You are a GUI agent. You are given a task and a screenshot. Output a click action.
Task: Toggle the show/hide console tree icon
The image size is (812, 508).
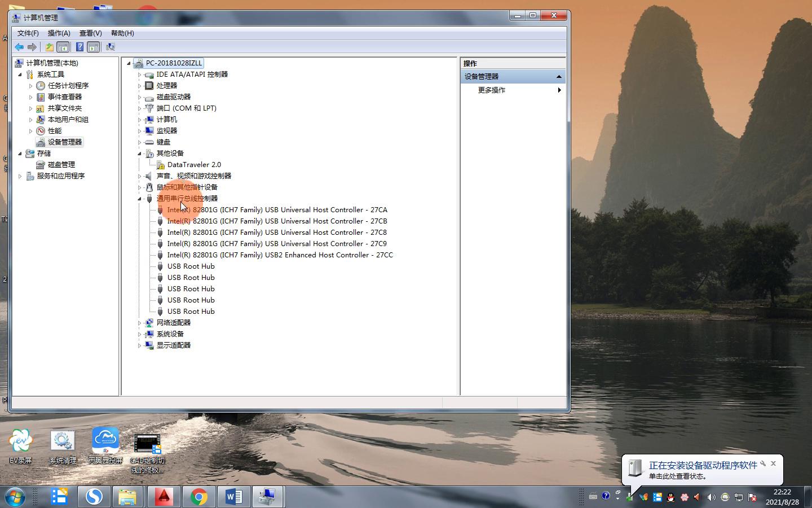(x=63, y=47)
